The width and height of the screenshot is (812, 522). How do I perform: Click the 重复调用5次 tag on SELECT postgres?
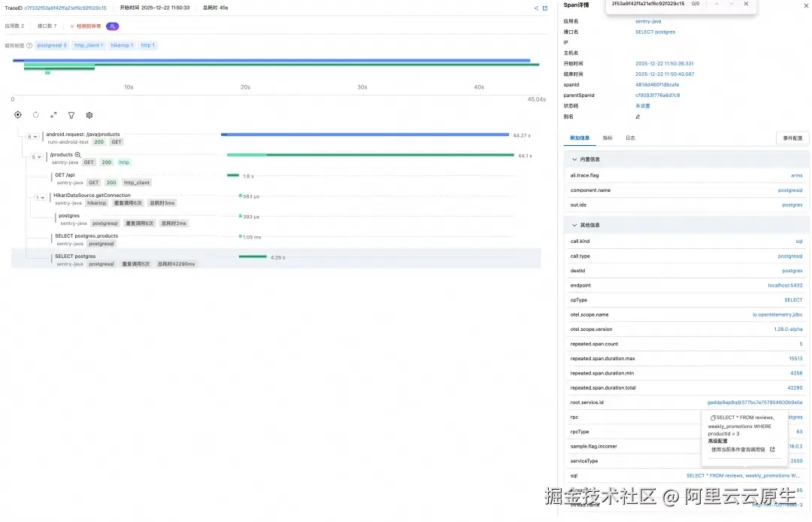tap(135, 265)
